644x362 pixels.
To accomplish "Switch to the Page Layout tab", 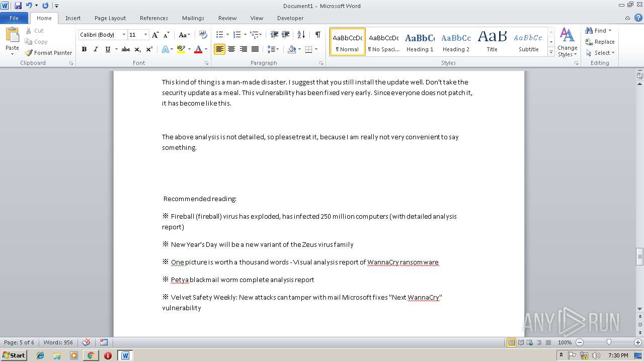I will coord(110,18).
